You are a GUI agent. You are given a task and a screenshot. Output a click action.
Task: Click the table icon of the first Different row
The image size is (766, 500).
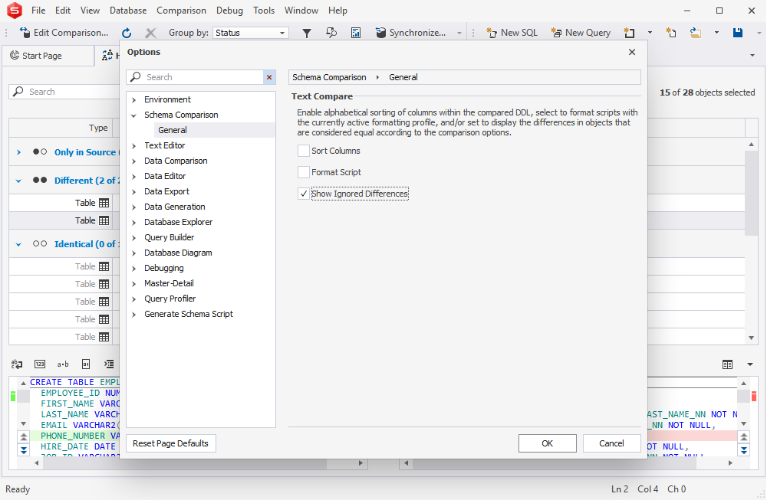point(104,203)
